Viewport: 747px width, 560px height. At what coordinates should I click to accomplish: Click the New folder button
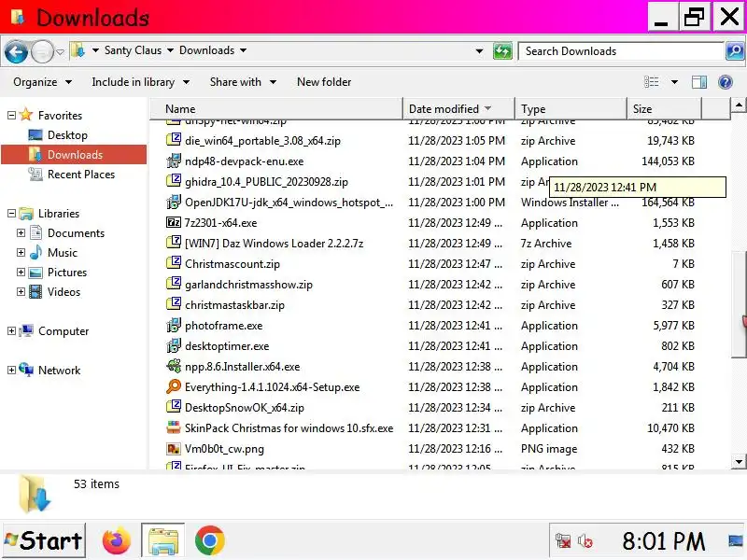[x=324, y=82]
